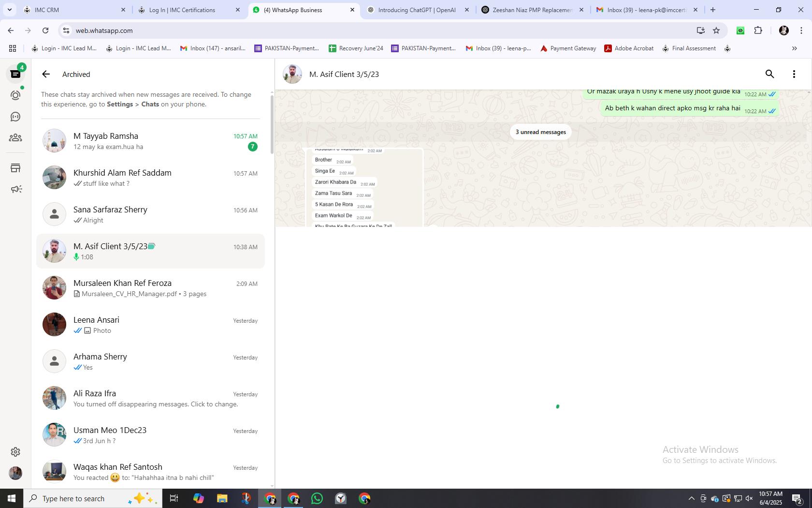Open Chrome three-dot menu

click(801, 30)
